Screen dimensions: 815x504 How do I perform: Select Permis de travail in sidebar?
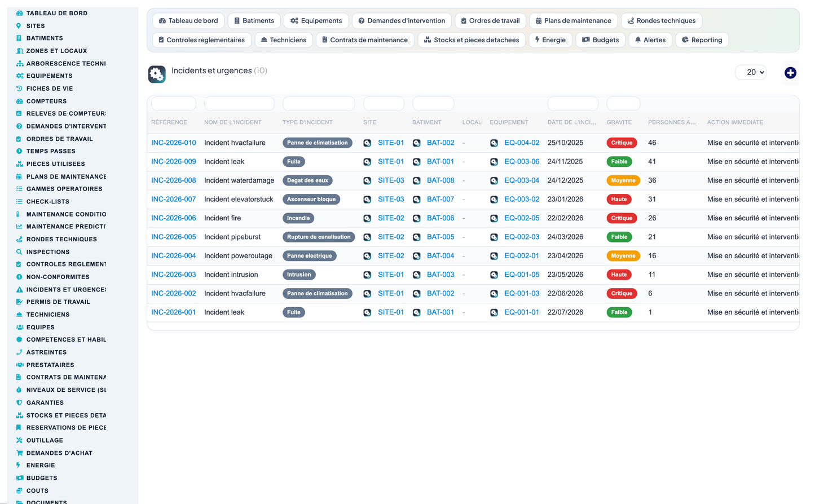pos(58,302)
